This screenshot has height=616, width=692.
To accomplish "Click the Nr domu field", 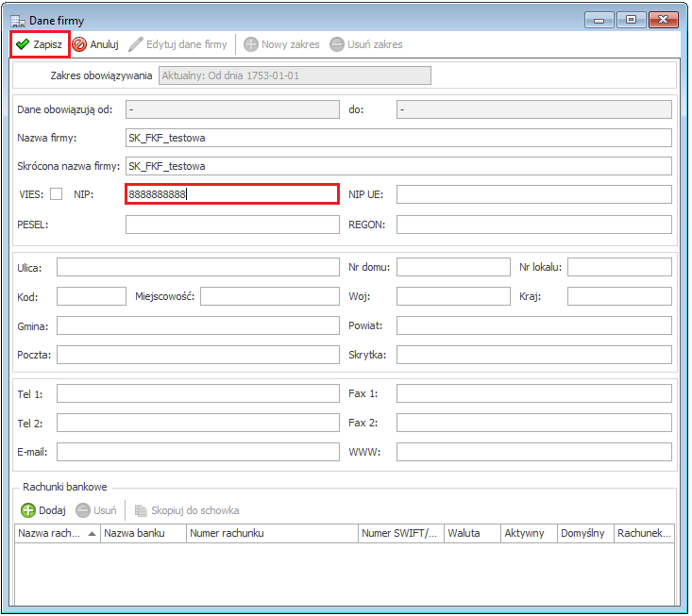I will pos(453,267).
